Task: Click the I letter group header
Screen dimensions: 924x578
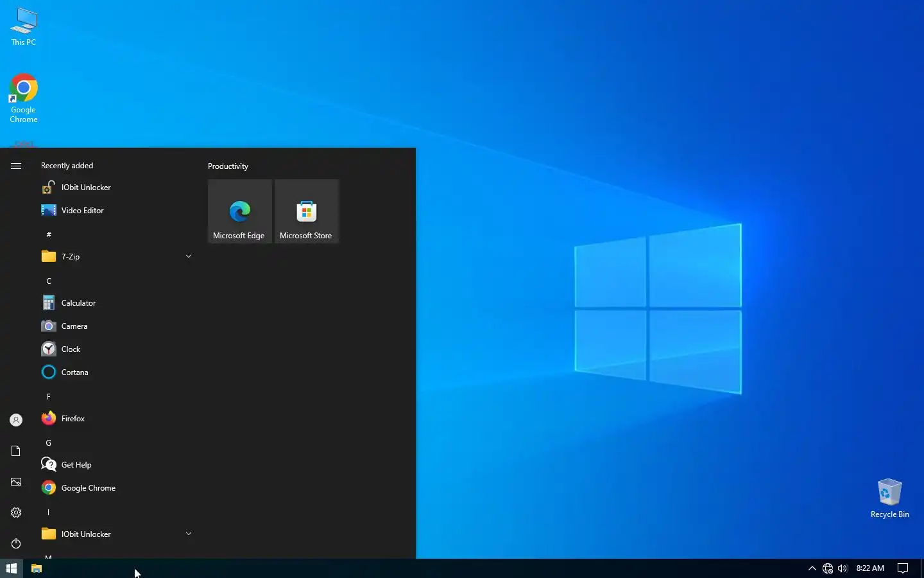Action: 49,512
